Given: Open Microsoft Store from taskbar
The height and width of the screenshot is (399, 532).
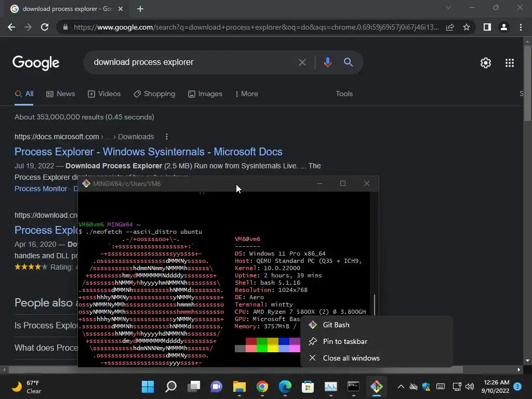Looking at the screenshot, I should 308,387.
